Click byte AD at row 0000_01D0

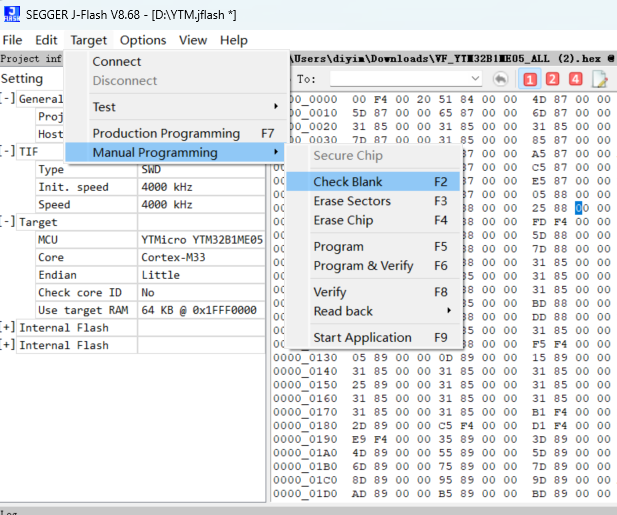click(x=359, y=493)
